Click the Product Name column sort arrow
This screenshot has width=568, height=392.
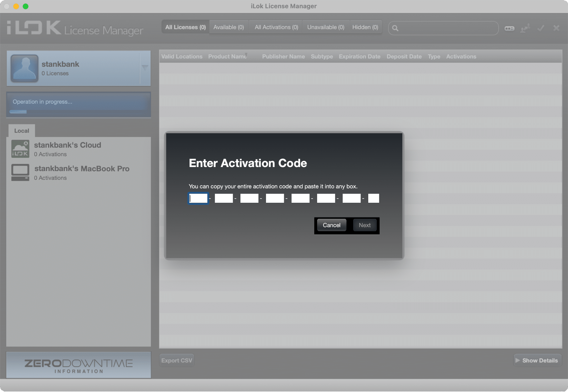point(246,55)
